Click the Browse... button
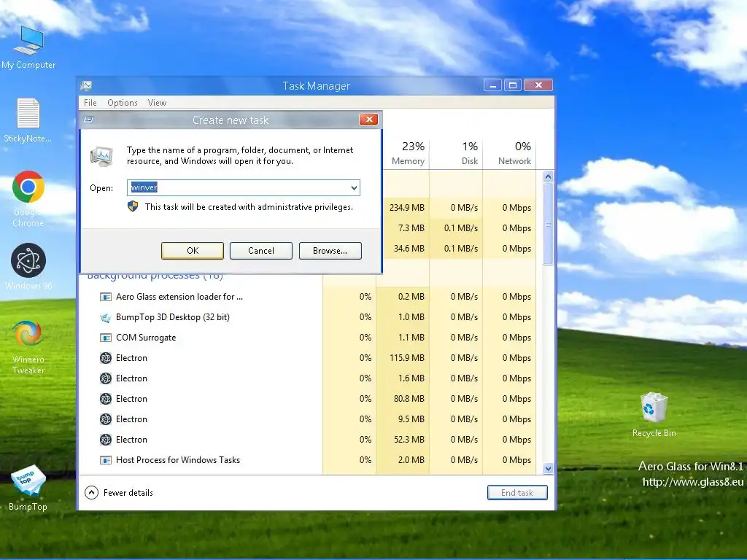 click(330, 251)
